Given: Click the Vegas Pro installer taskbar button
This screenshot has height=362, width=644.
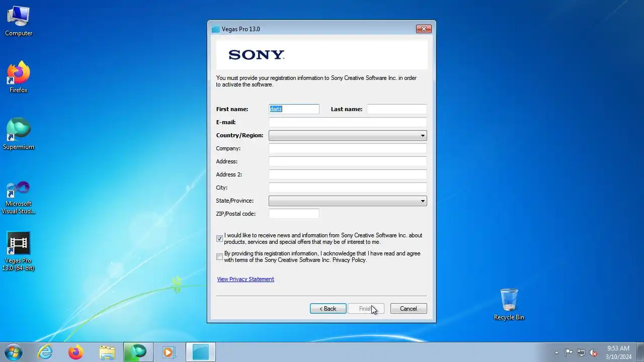Looking at the screenshot, I should (201, 352).
